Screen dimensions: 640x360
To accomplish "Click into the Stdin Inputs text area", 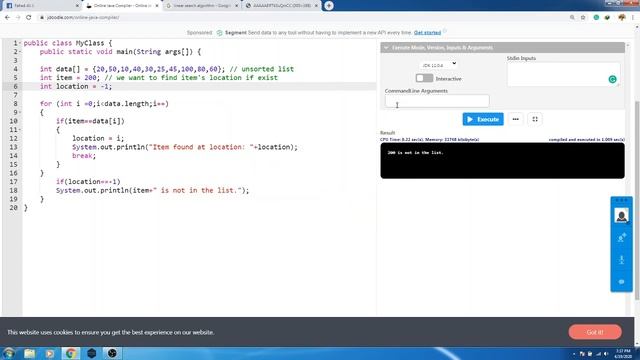I will [563, 74].
